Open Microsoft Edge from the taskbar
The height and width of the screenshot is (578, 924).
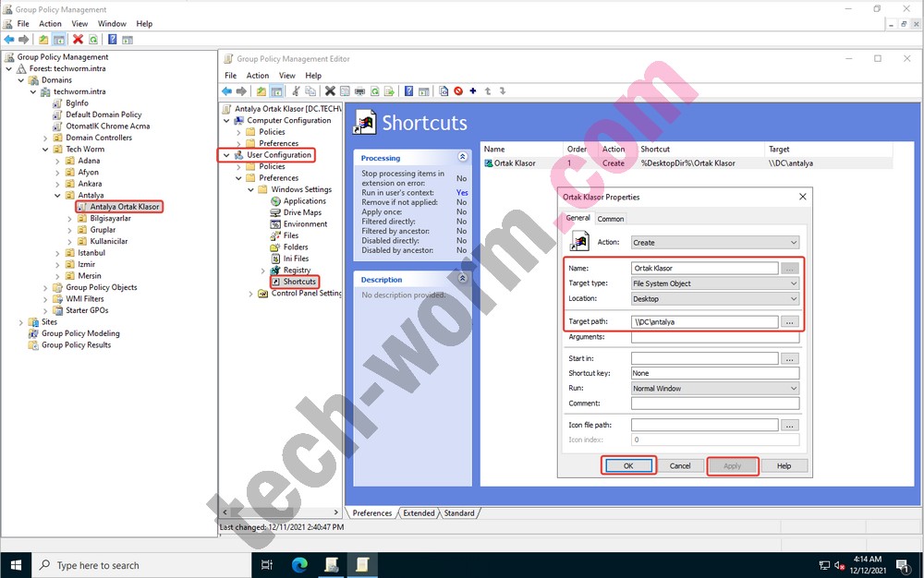299,565
